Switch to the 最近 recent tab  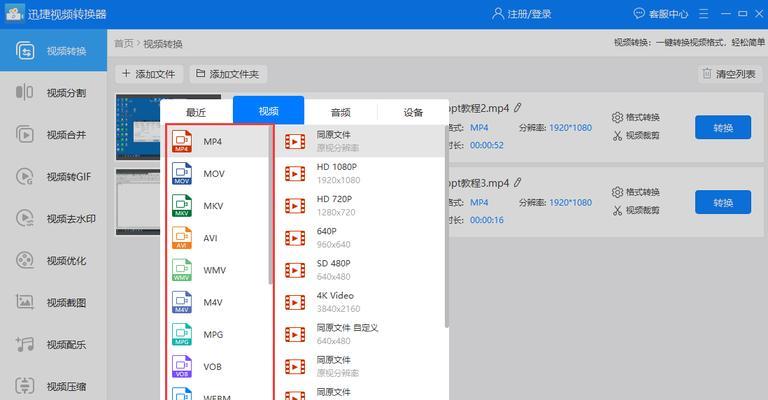click(x=196, y=112)
